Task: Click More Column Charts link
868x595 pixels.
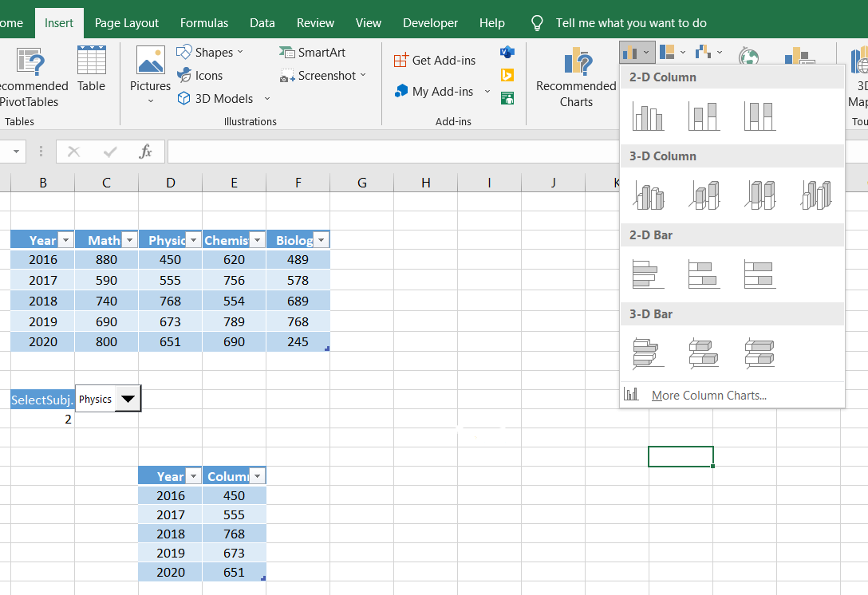Action: 708,395
